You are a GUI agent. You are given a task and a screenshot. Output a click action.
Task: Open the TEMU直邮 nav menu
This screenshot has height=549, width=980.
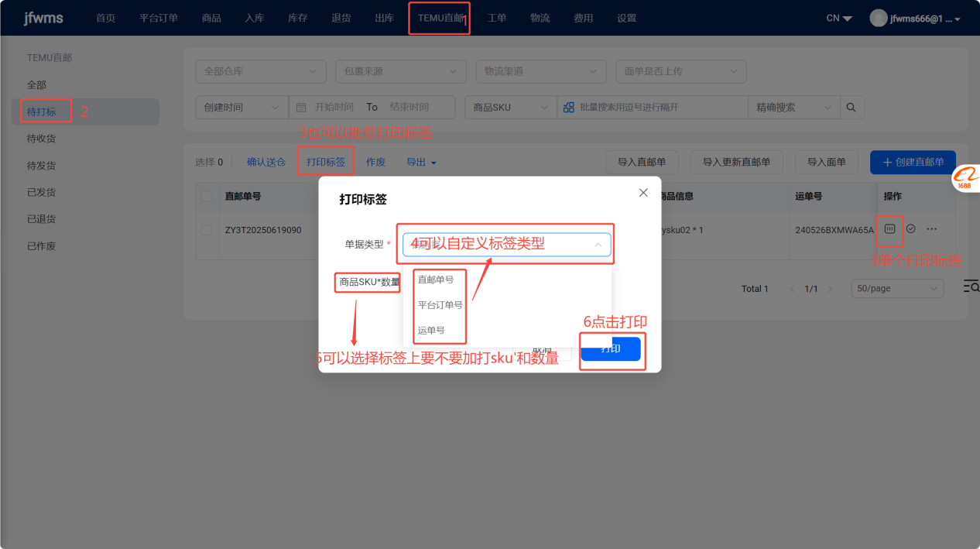[x=441, y=18]
